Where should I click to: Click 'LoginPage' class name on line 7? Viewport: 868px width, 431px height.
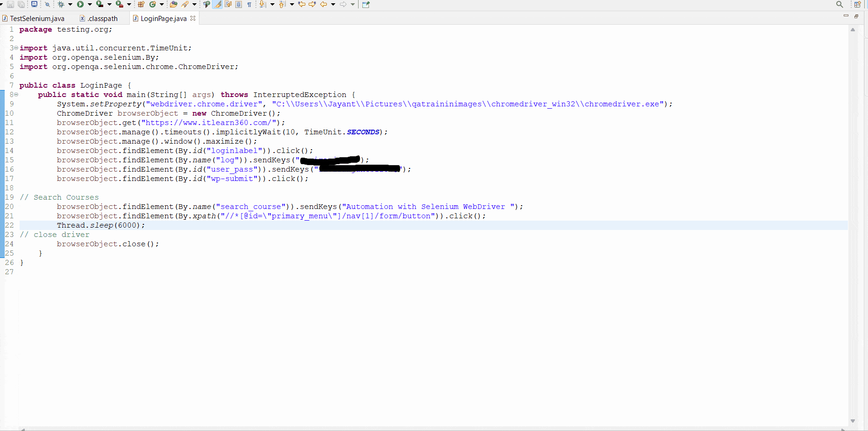coord(101,85)
